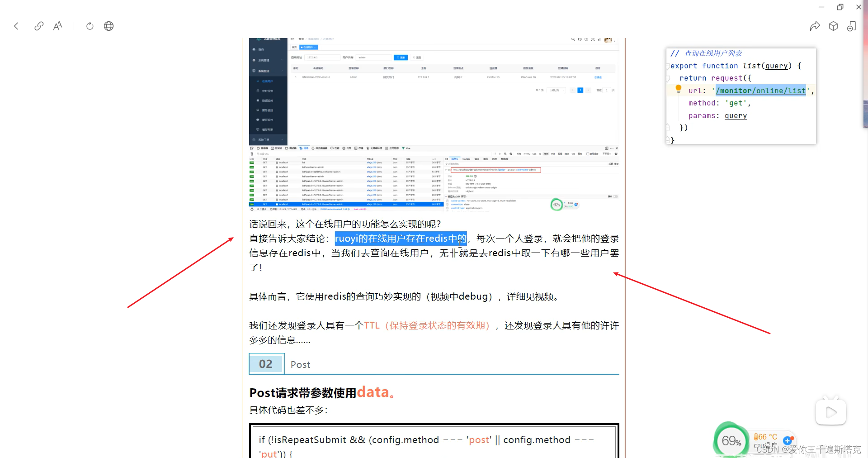
Task: Click the CPU temperature 66 °C readout
Action: point(765,437)
